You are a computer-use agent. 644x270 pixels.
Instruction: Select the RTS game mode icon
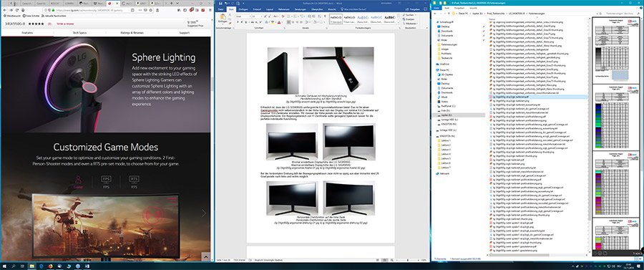click(134, 180)
